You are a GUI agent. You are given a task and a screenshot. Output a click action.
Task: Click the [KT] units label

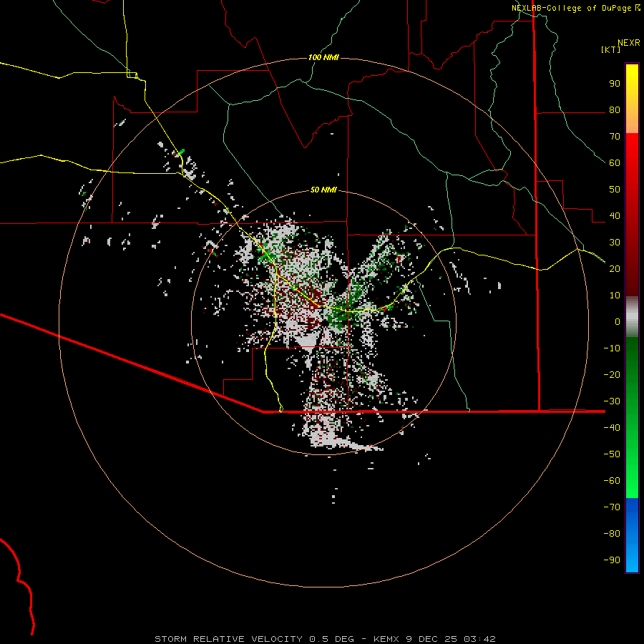pyautogui.click(x=611, y=49)
